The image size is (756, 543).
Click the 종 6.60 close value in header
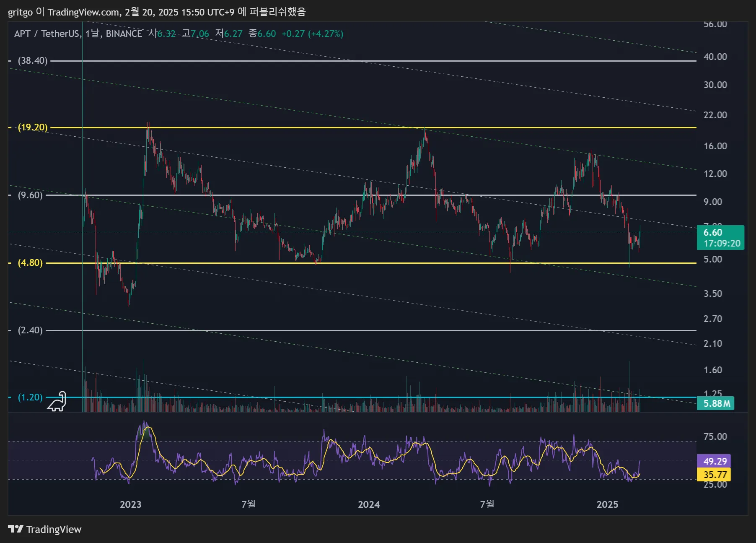click(x=262, y=34)
